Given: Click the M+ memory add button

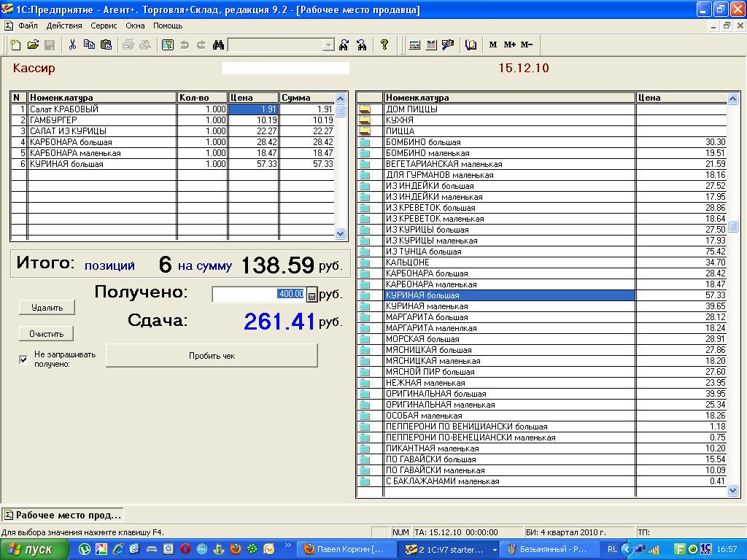Looking at the screenshot, I should [x=510, y=44].
